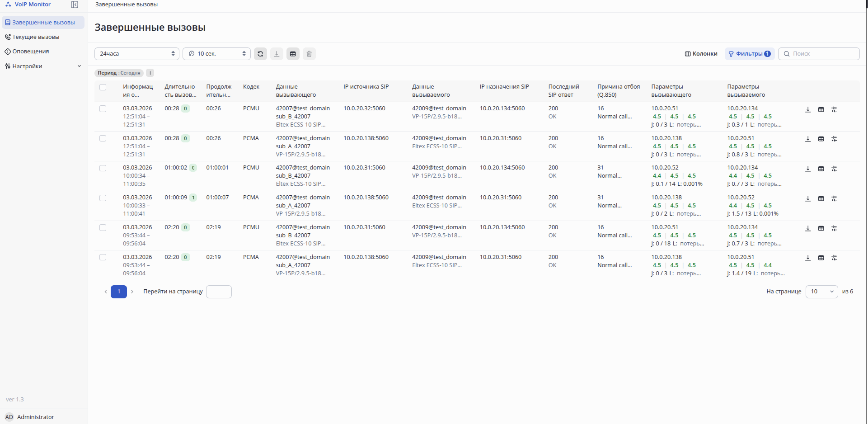868x424 pixels.
Task: Select the 09:53:44 PCMU call checkbox
Action: pos(103,227)
